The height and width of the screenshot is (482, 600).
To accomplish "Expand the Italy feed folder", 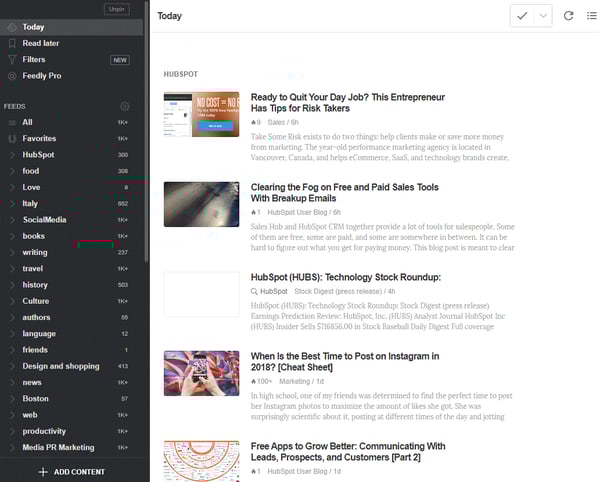I will [11, 203].
